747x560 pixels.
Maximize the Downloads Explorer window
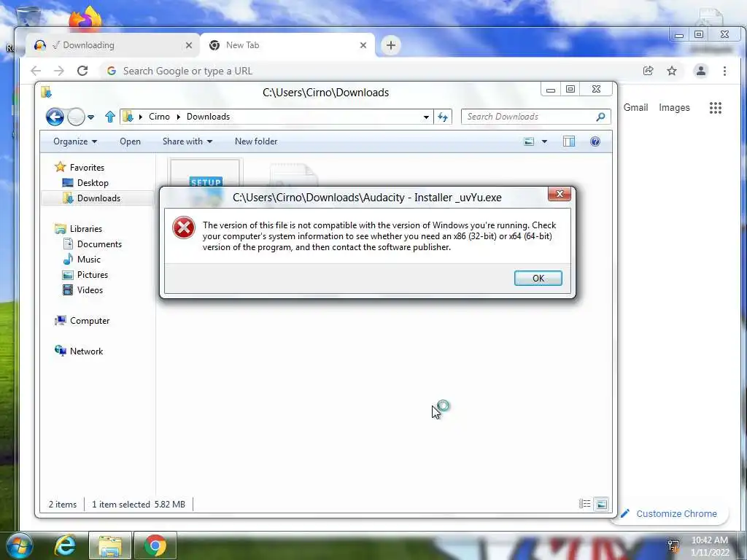coord(570,89)
